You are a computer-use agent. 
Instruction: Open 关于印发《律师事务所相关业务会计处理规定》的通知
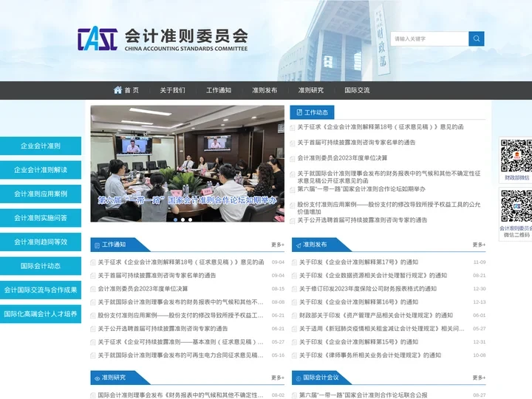pos(370,355)
